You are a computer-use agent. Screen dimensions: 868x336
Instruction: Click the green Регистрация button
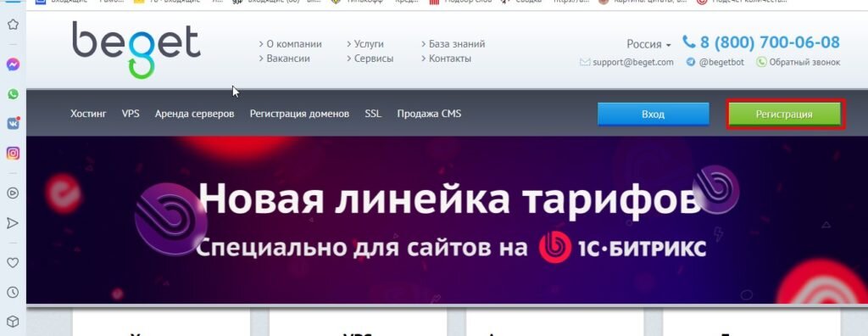pos(784,115)
